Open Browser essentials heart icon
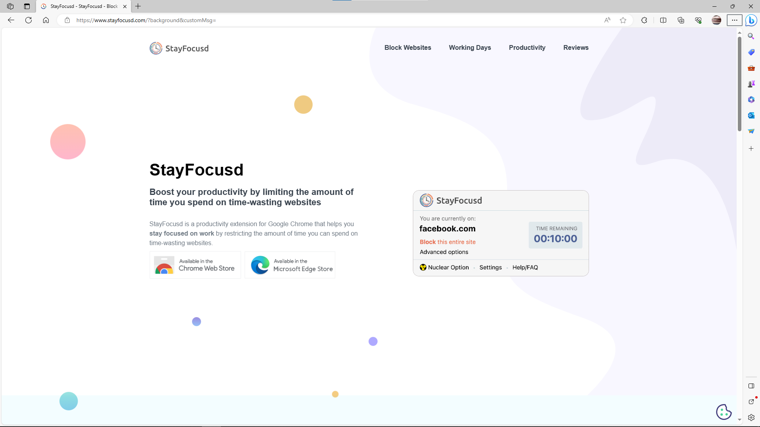The image size is (760, 427). pos(698,20)
